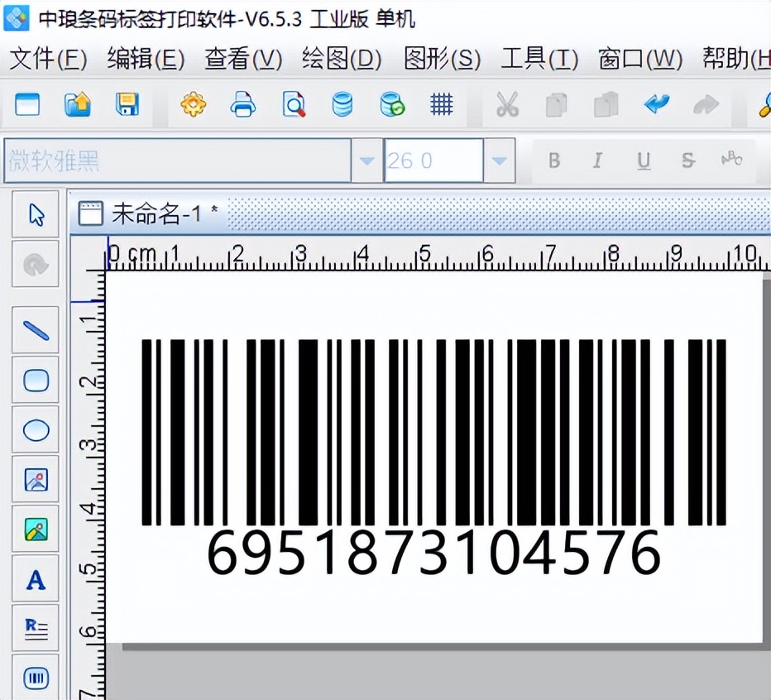Image resolution: width=771 pixels, height=700 pixels.
Task: Select the Insert Image tool with the blue frame
Action: pyautogui.click(x=36, y=480)
